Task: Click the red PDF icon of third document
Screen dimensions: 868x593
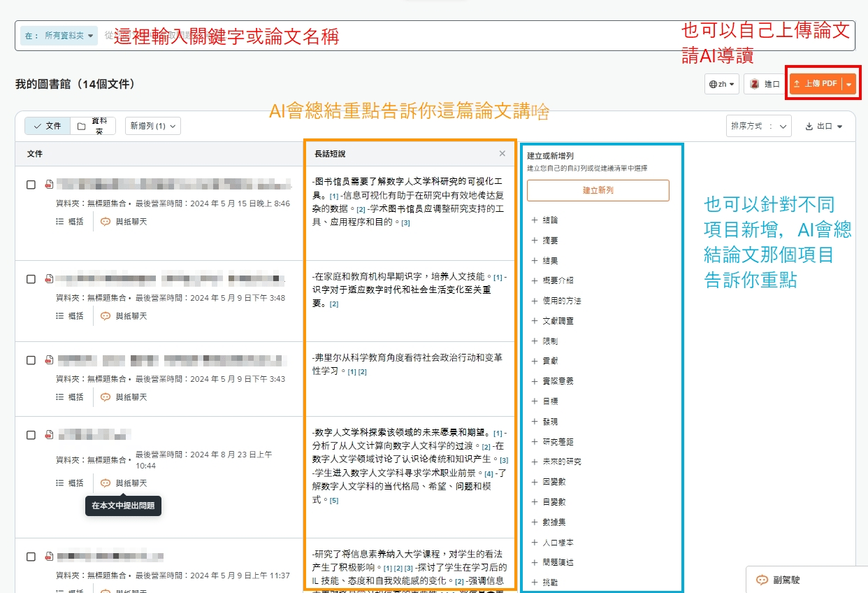Action: 49,360
